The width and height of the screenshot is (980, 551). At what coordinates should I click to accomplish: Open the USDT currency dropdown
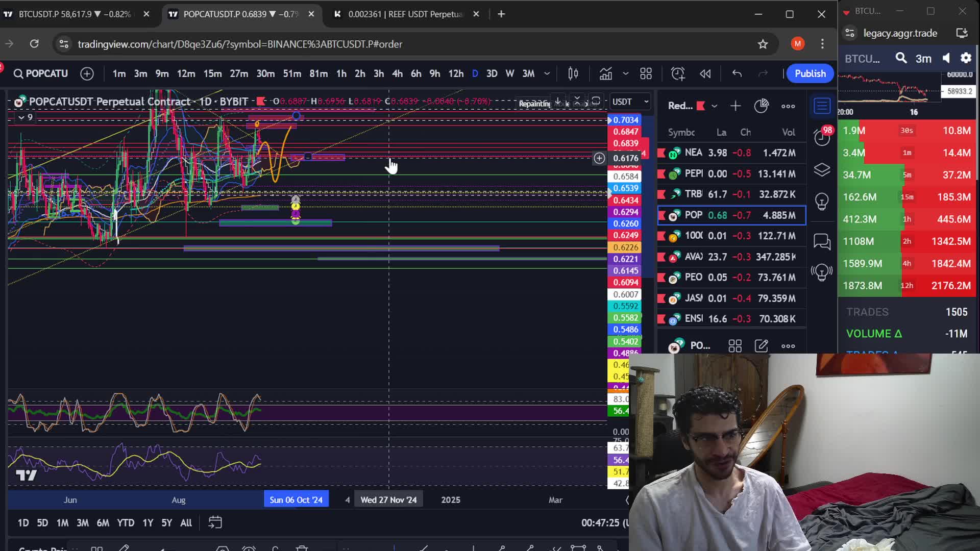pos(630,102)
